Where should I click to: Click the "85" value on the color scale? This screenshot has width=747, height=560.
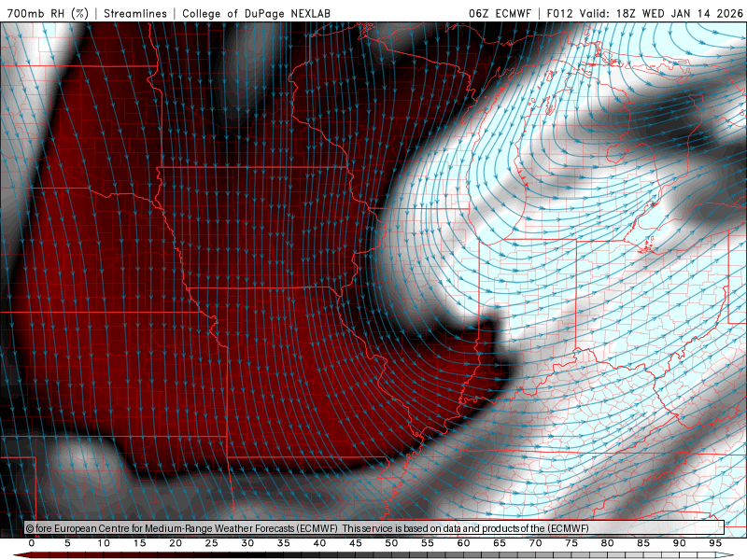[x=643, y=543]
